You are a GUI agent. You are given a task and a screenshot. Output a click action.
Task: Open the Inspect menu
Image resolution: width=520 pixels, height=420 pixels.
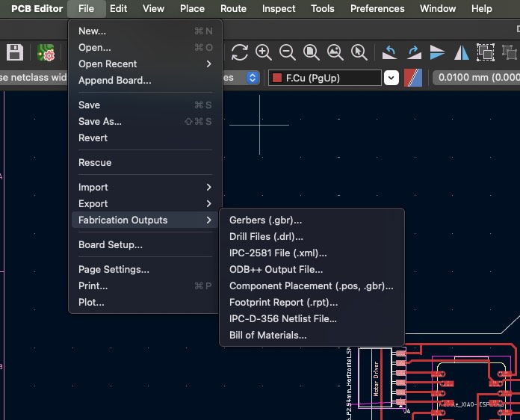(279, 9)
